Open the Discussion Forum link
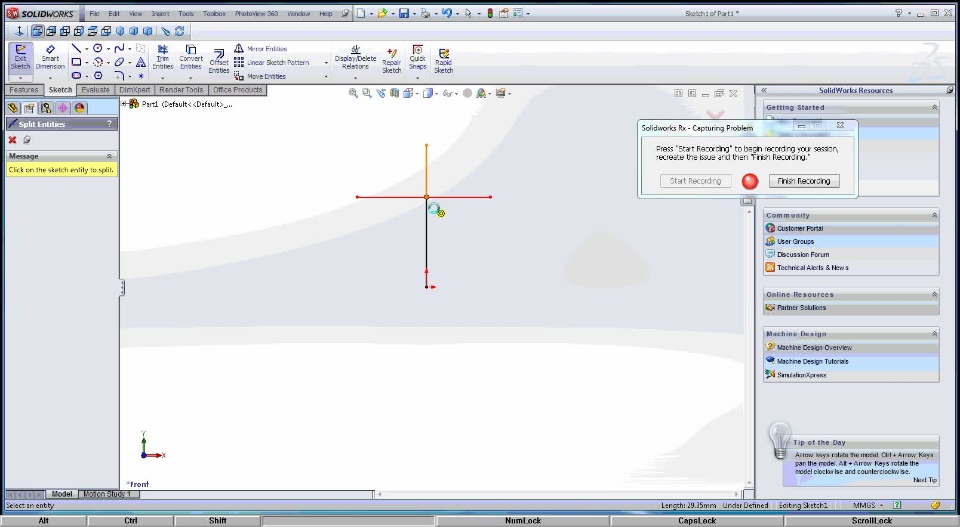 [x=803, y=254]
